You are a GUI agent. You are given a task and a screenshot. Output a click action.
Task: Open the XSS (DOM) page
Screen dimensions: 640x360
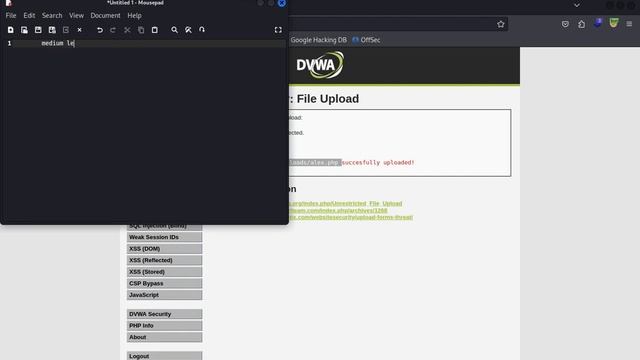coord(164,249)
